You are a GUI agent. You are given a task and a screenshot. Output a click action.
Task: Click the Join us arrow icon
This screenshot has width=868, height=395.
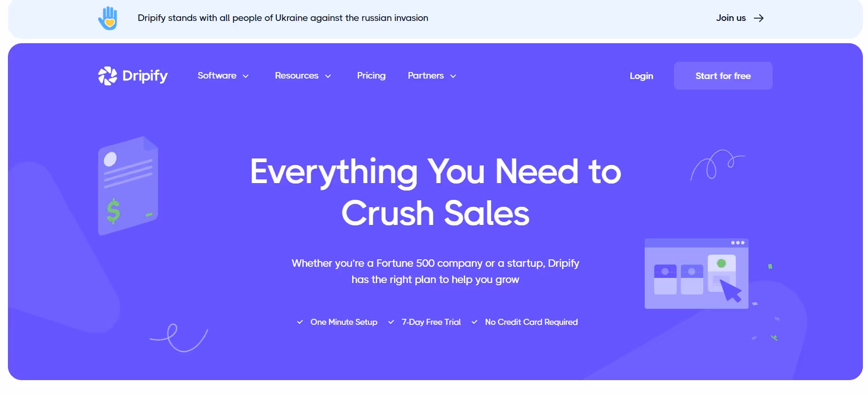(x=759, y=18)
